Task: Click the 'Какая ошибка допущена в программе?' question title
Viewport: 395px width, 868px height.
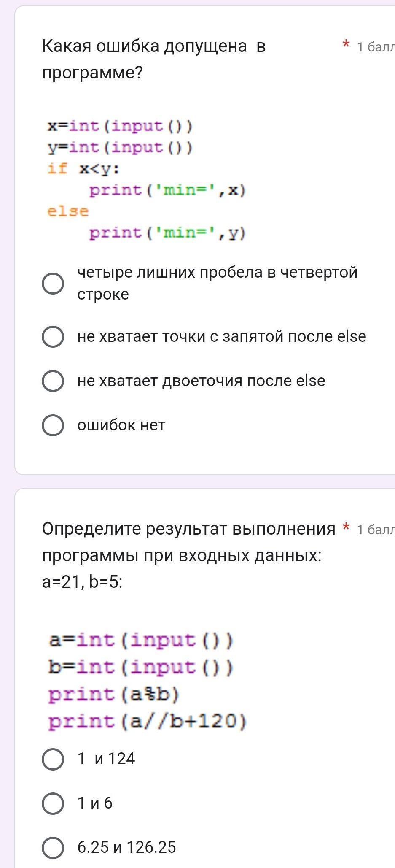Action: (x=154, y=59)
